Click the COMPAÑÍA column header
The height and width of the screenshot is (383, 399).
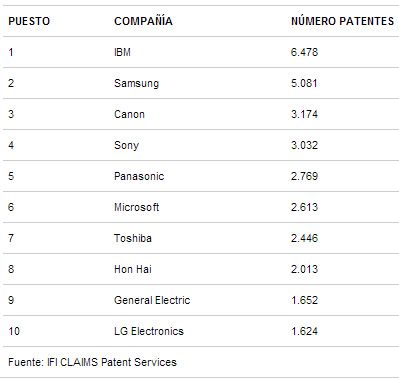(x=143, y=20)
